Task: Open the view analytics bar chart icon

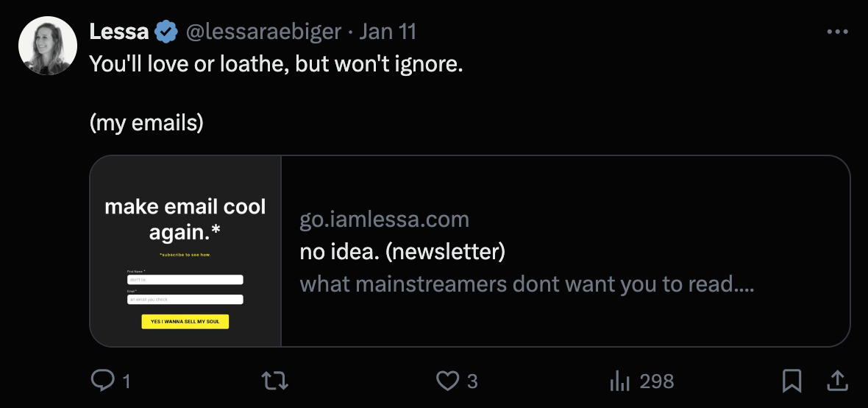Action: pyautogui.click(x=619, y=381)
